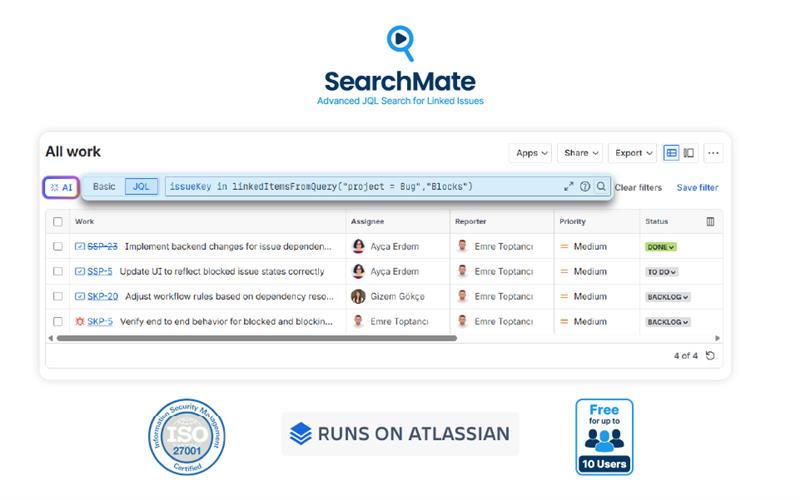Tick the checkbox for row SKP-20
This screenshot has height=500, width=800.
point(58,296)
